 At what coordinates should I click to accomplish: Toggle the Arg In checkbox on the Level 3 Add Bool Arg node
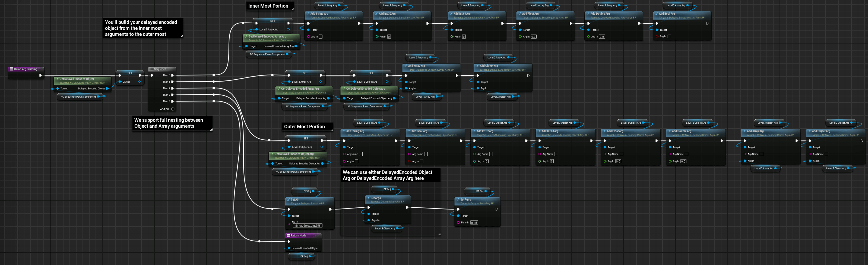point(422,161)
